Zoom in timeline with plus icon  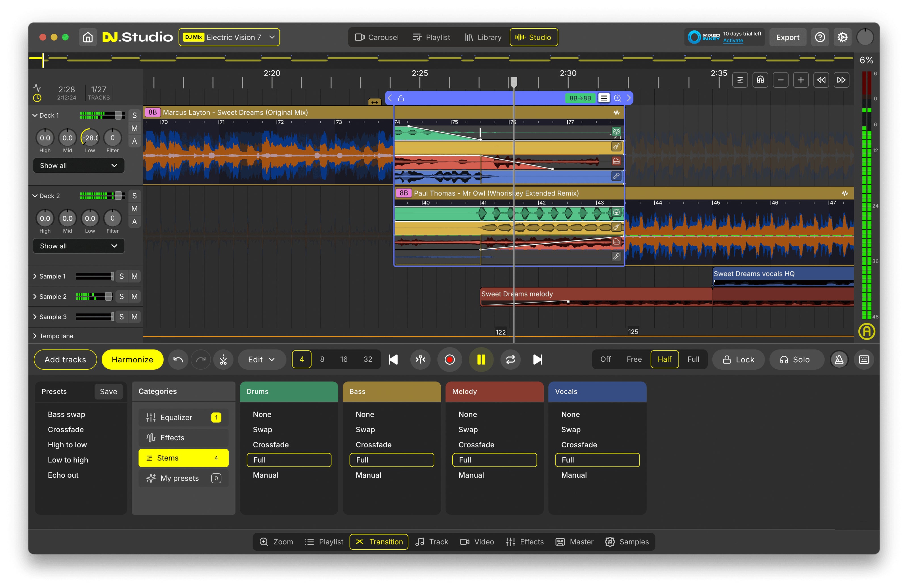tap(801, 80)
